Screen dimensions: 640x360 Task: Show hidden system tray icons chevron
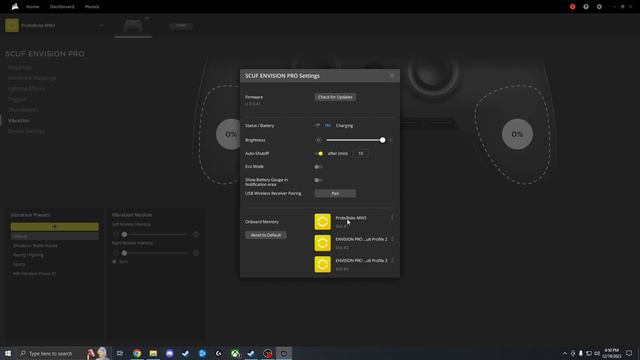coord(565,353)
